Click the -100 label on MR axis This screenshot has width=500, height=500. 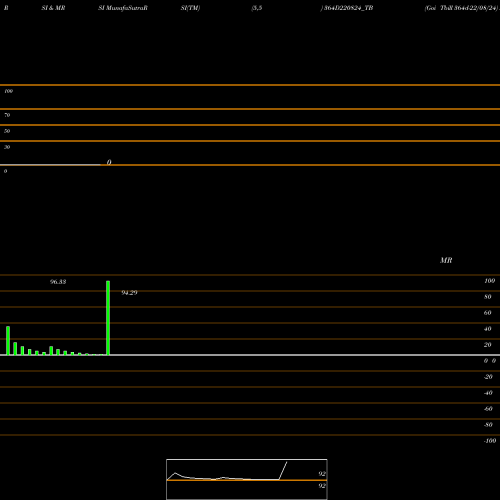pyautogui.click(x=490, y=441)
